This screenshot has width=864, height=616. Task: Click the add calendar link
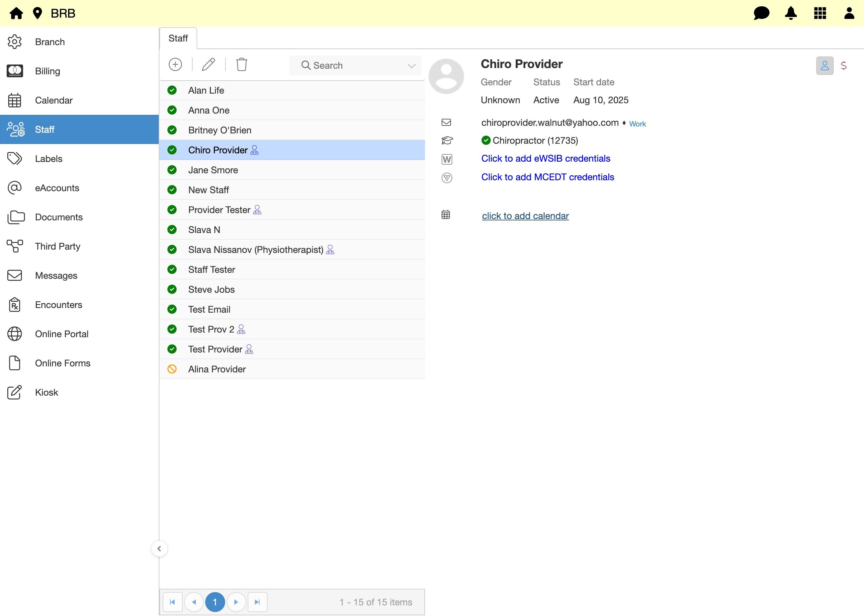[525, 216]
